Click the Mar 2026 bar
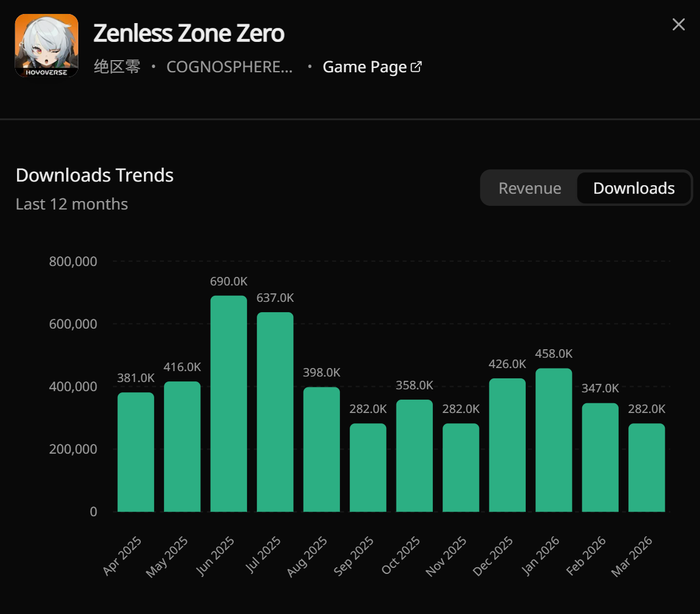This screenshot has width=700, height=614. [x=647, y=468]
